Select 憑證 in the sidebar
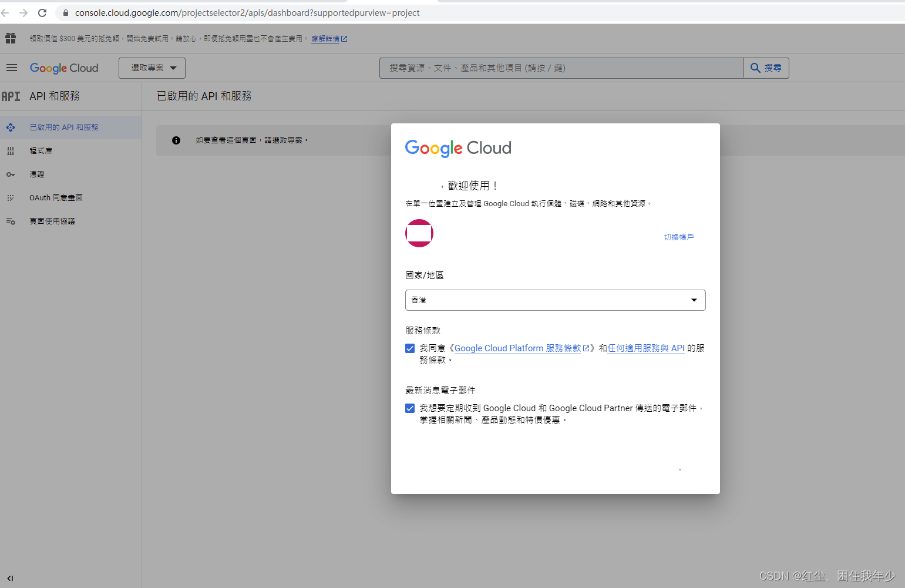The width and height of the screenshot is (905, 588). (x=70, y=174)
